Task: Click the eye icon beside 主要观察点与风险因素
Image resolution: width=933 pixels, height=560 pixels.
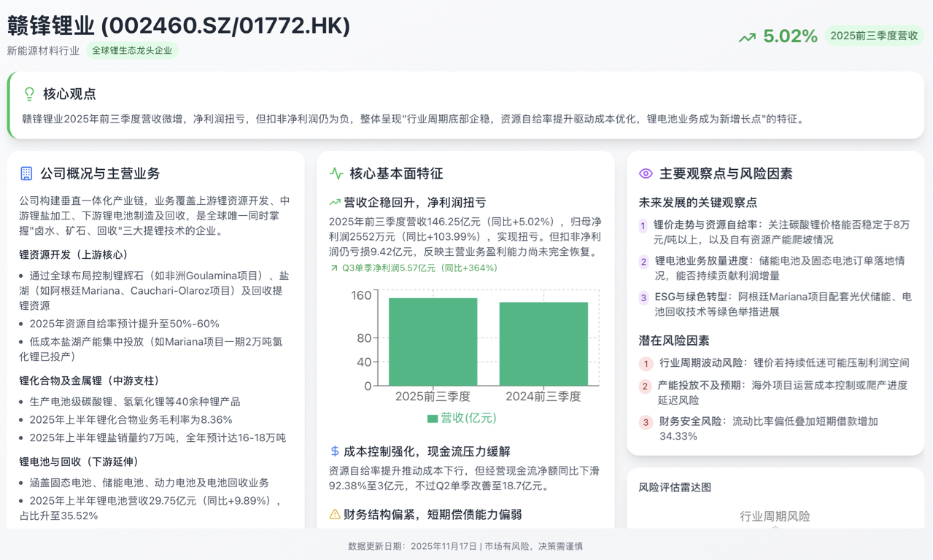Action: 646,174
